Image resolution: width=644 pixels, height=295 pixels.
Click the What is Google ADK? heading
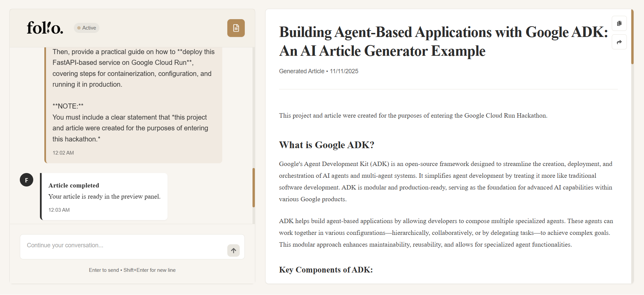(326, 145)
